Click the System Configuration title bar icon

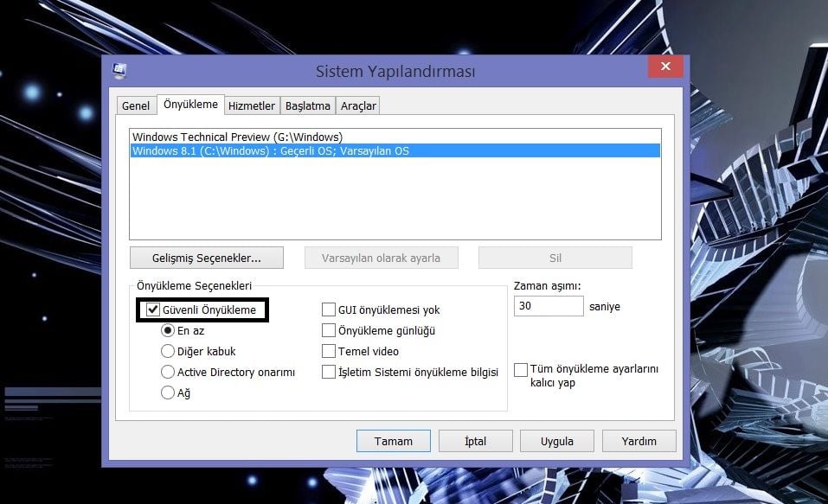[119, 70]
